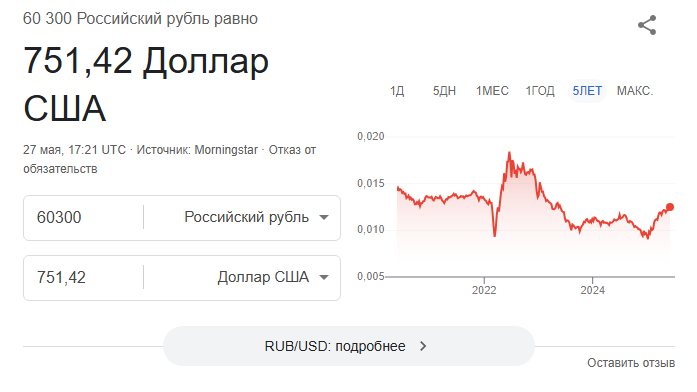Select the 1ГОД chart range
This screenshot has height=392, width=697.
[x=540, y=91]
